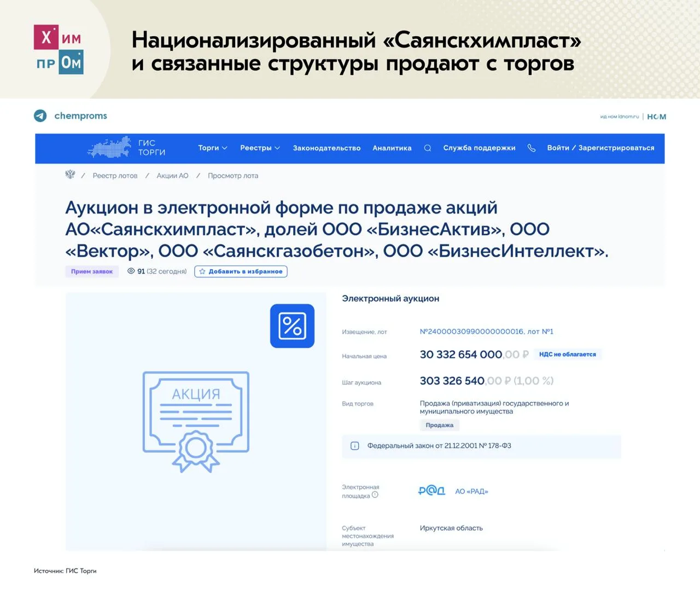Click the phone icon in navigation bar
Screen dimensions: 700x591
pos(531,148)
